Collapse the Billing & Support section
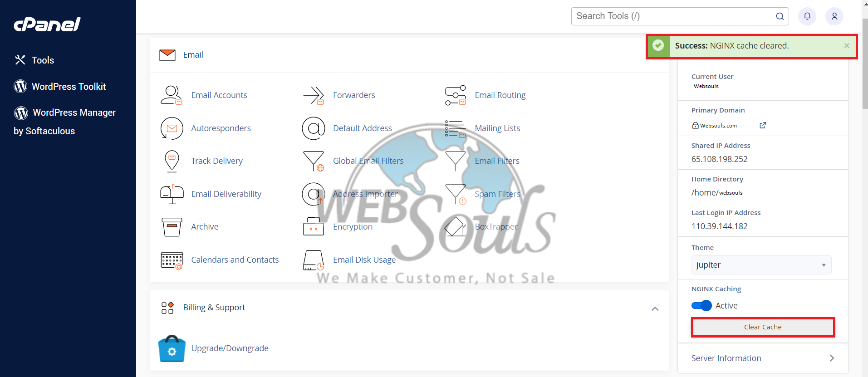The width and height of the screenshot is (868, 377). (x=655, y=308)
